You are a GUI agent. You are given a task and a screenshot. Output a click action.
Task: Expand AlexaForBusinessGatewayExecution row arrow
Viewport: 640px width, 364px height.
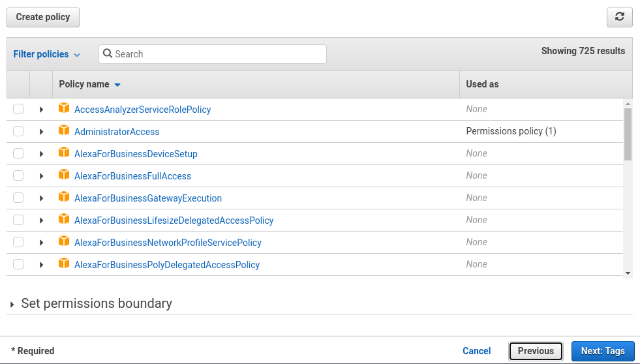(41, 198)
